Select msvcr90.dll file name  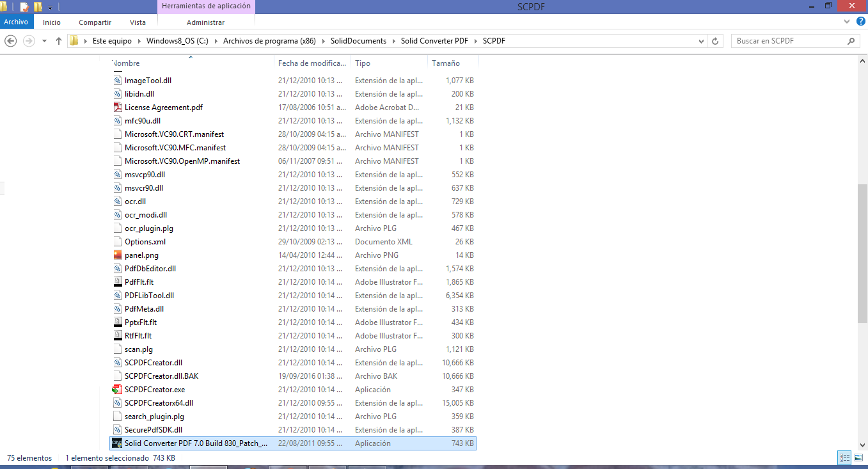tap(144, 188)
